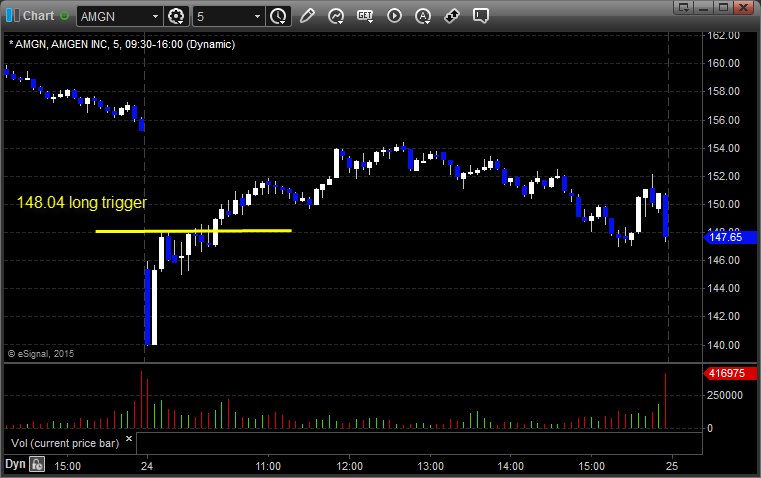Open the comment bubble tool
This screenshot has height=478, width=761.
pyautogui.click(x=481, y=16)
